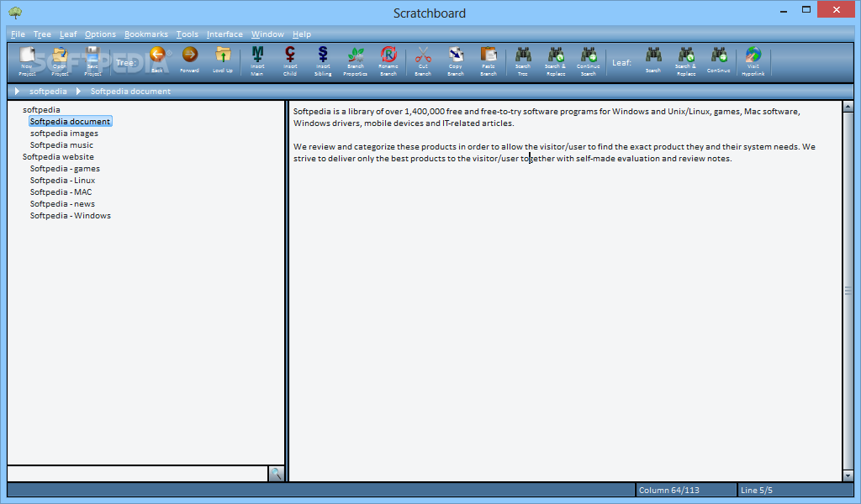Click the magnifier button beside the tree search box
861x504 pixels.
click(x=276, y=474)
